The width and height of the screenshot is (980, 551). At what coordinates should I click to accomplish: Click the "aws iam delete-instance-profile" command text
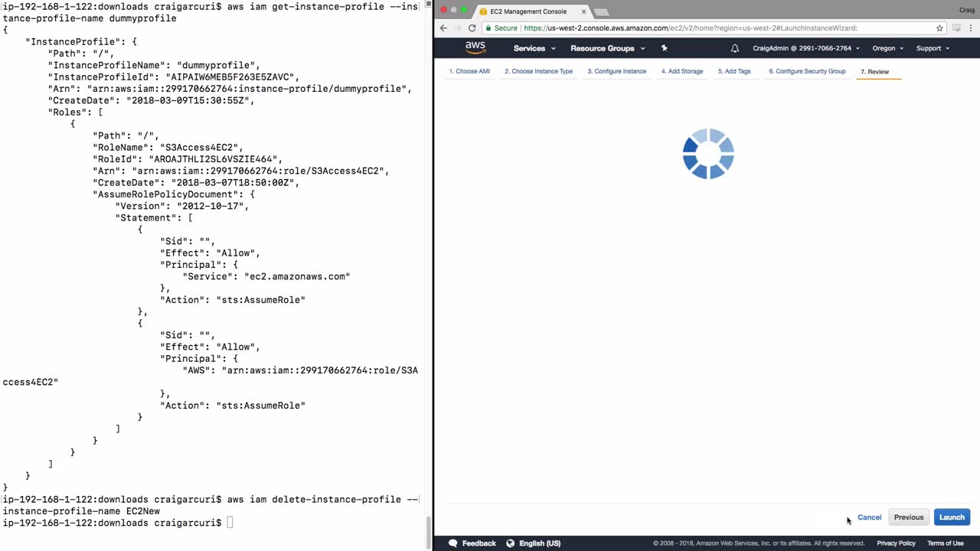(314, 499)
